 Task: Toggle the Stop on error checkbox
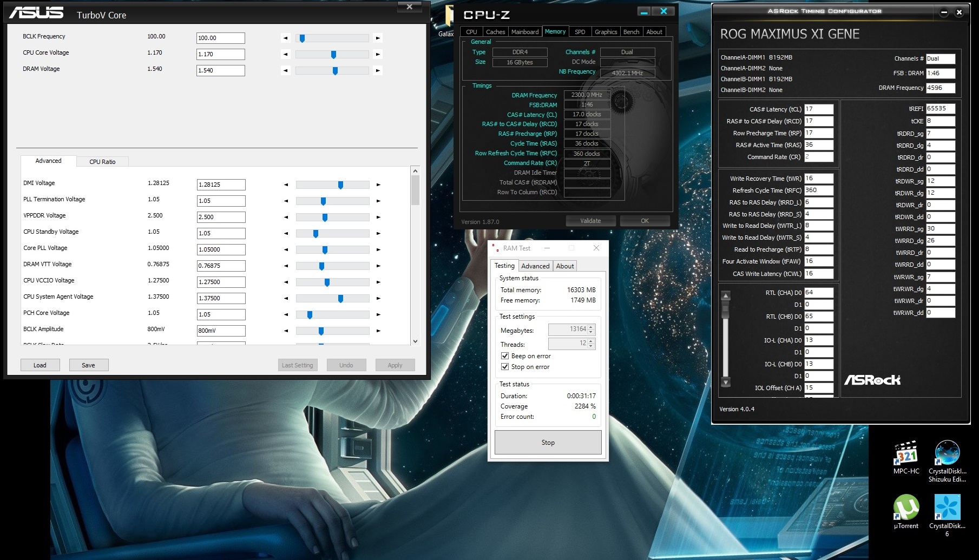pos(505,367)
